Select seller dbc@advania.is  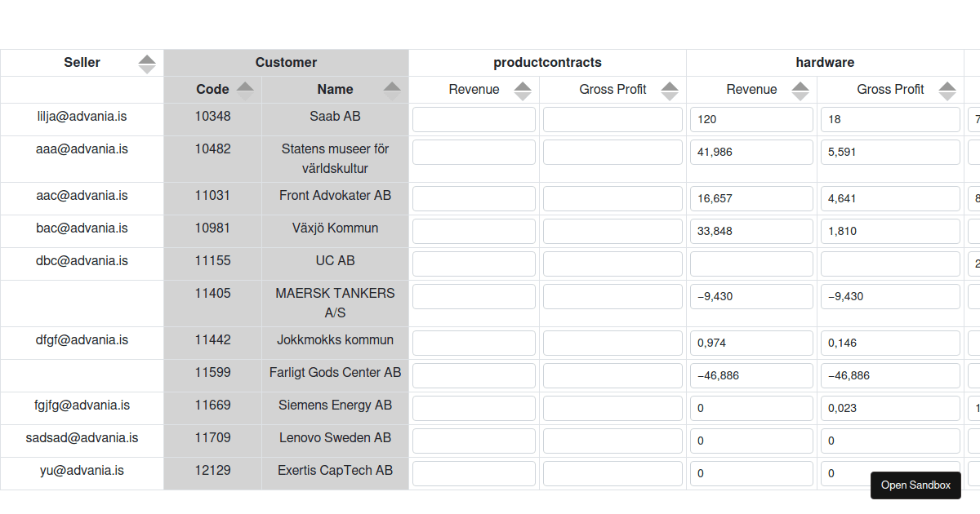click(82, 261)
